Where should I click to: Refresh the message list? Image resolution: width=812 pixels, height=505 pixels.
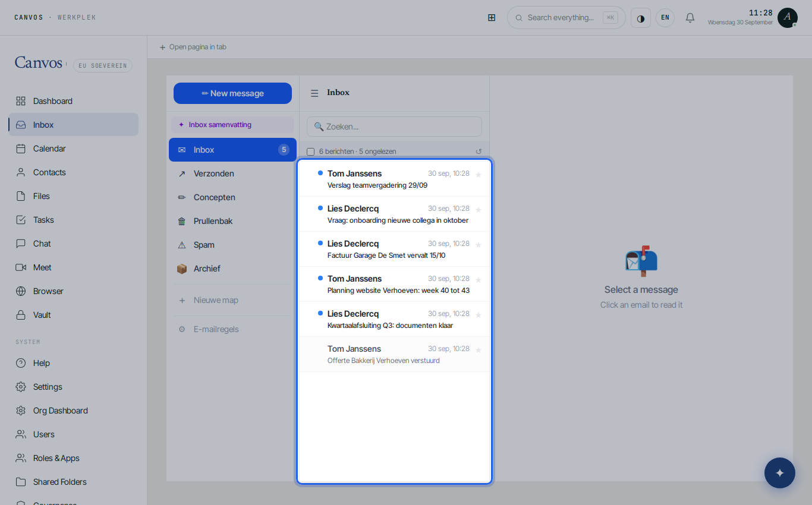479,151
